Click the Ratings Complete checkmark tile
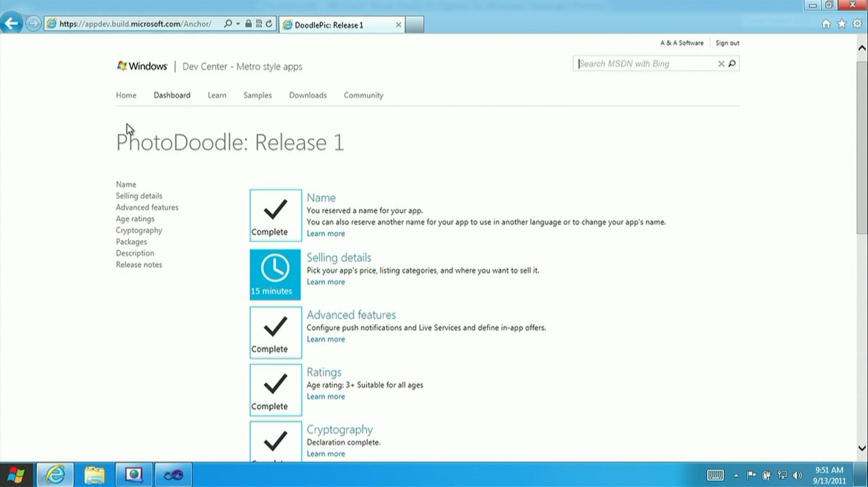 coord(276,390)
